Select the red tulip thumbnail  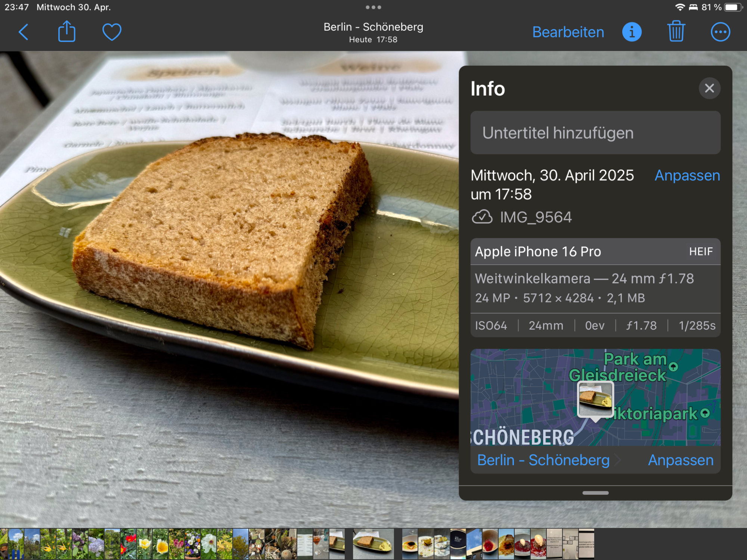click(128, 544)
